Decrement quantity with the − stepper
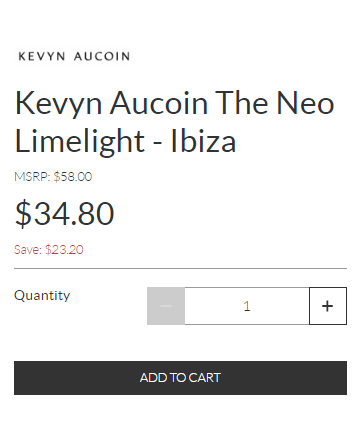The height and width of the screenshot is (428, 362). tap(166, 306)
